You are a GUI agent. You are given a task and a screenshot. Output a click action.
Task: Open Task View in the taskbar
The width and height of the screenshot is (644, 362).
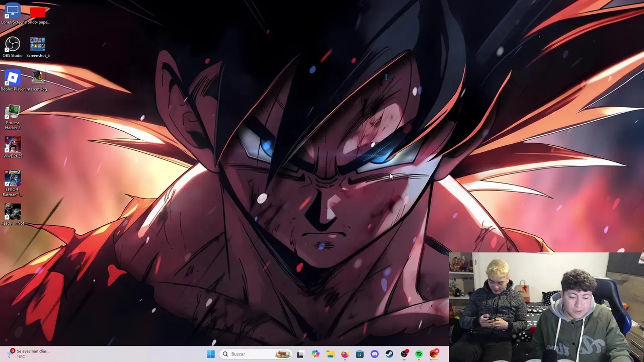click(300, 354)
